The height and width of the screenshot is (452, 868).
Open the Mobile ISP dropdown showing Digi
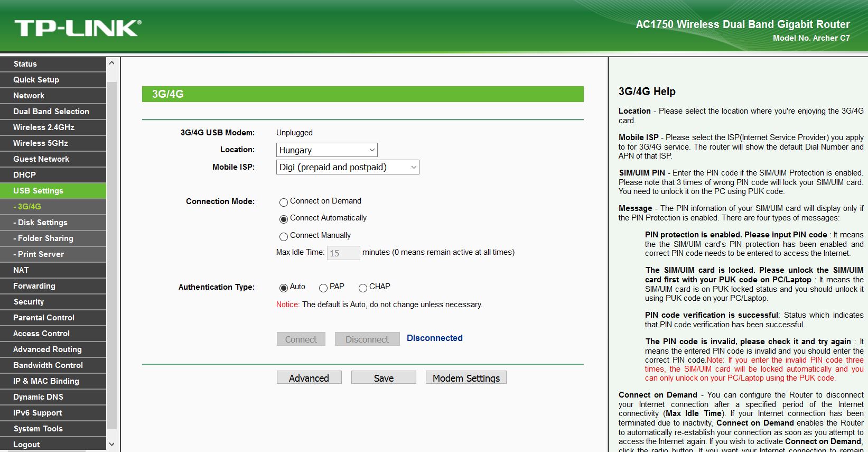pyautogui.click(x=348, y=167)
